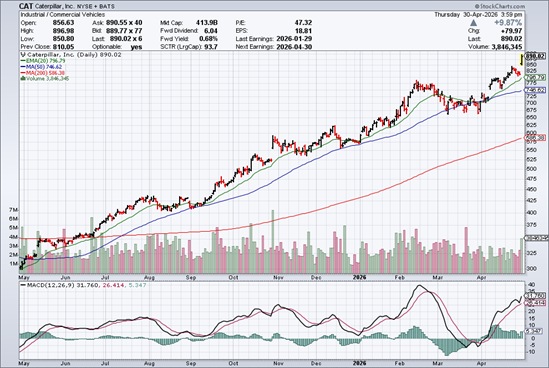This screenshot has width=549, height=368.
Task: Click the Last value 890.02 x 6
Action: click(x=126, y=39)
